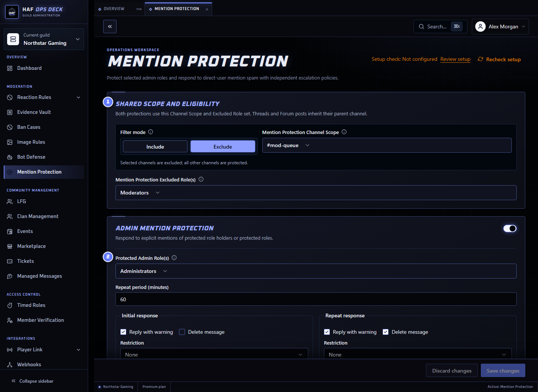Screen dimensions: 538x392
Task: Click the Clan Management icon
Action: [x=10, y=217]
